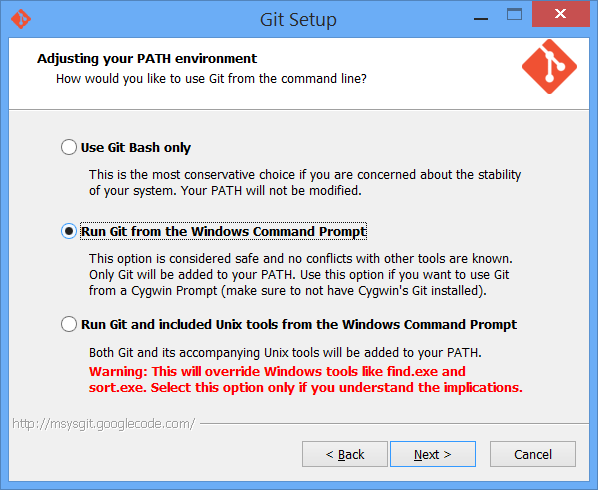Image resolution: width=598 pixels, height=490 pixels.
Task: Maximize the Git Setup window
Action: point(514,14)
